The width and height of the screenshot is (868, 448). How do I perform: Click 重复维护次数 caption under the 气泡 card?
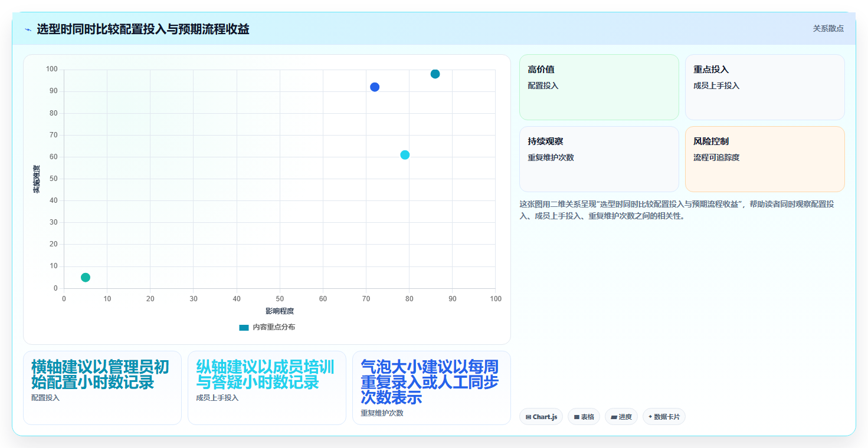tap(382, 413)
